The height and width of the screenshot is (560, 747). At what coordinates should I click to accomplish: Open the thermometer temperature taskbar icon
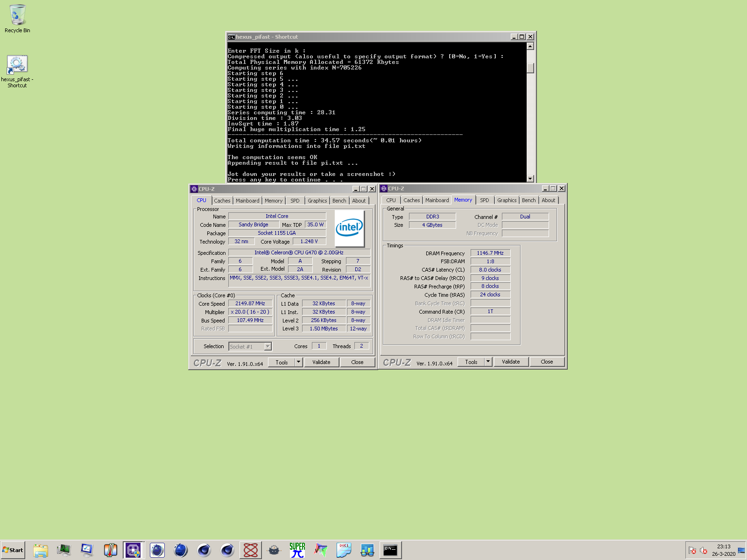[110, 550]
